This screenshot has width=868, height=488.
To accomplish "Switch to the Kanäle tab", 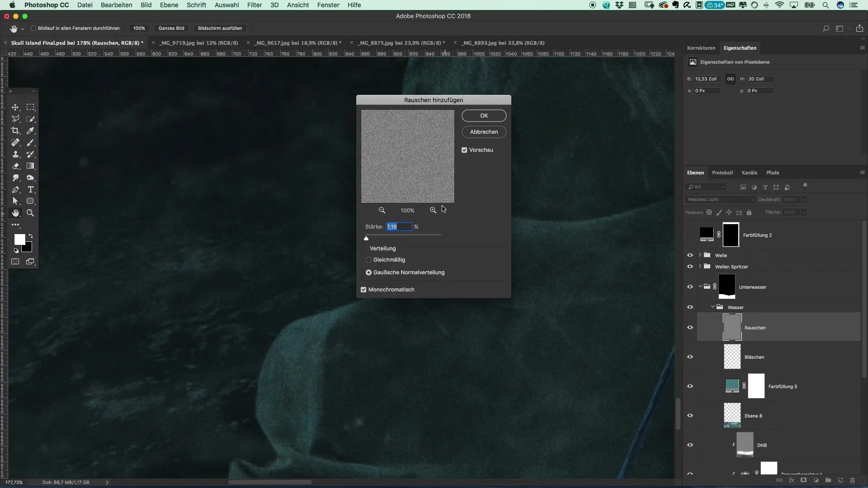I will click(749, 173).
